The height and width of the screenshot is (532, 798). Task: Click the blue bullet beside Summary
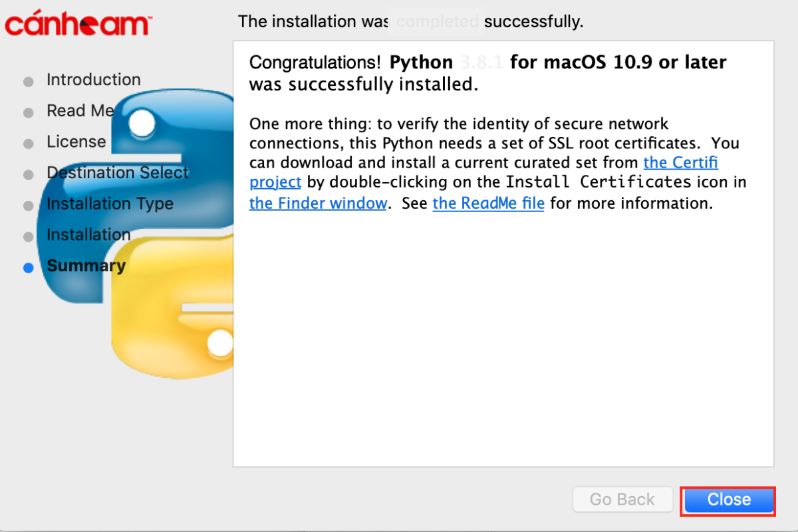point(28,268)
